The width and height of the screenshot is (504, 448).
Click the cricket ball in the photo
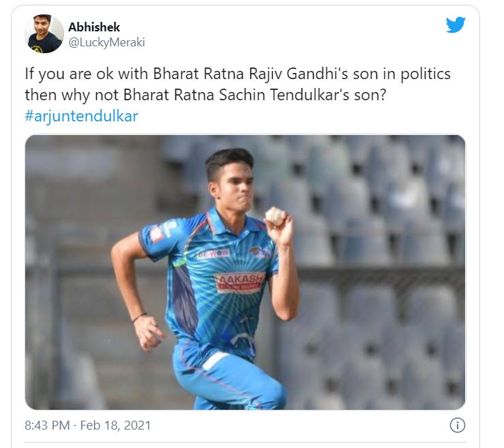[x=275, y=215]
